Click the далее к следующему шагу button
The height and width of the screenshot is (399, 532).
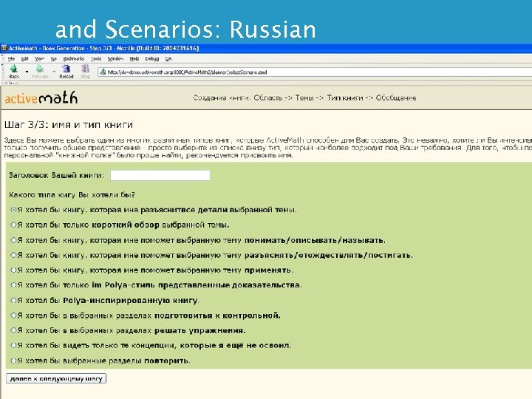(x=56, y=378)
